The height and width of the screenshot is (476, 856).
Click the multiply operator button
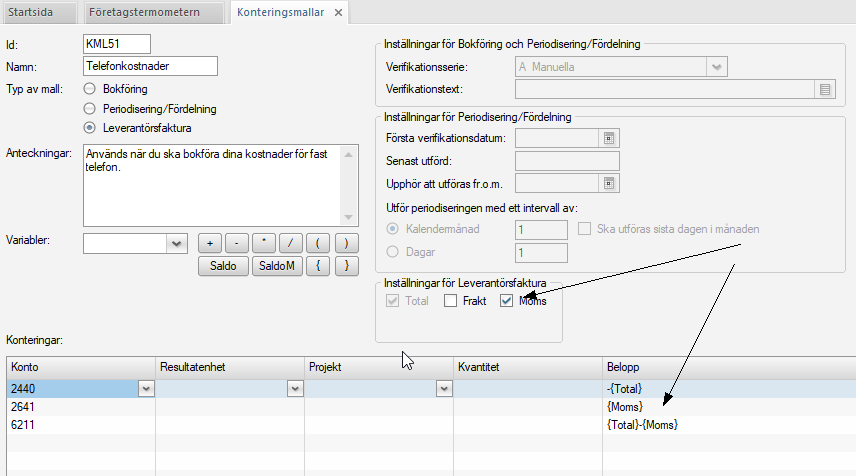pyautogui.click(x=264, y=243)
